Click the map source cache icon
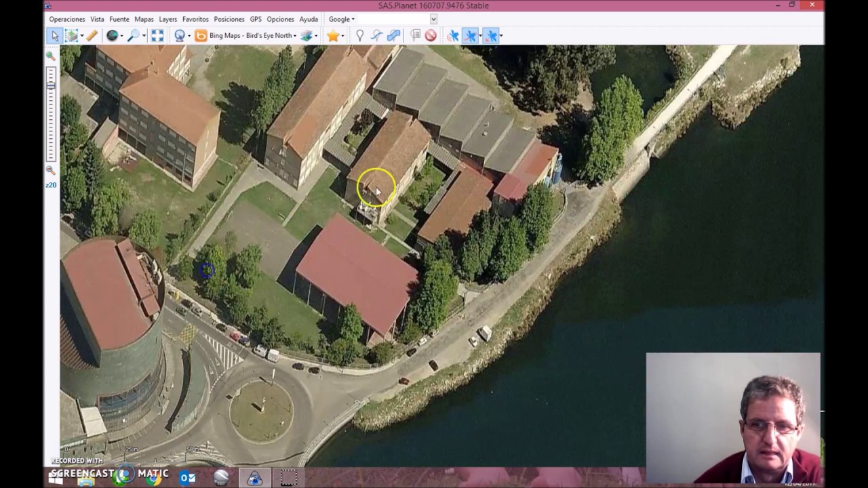The width and height of the screenshot is (868, 488). tap(180, 35)
